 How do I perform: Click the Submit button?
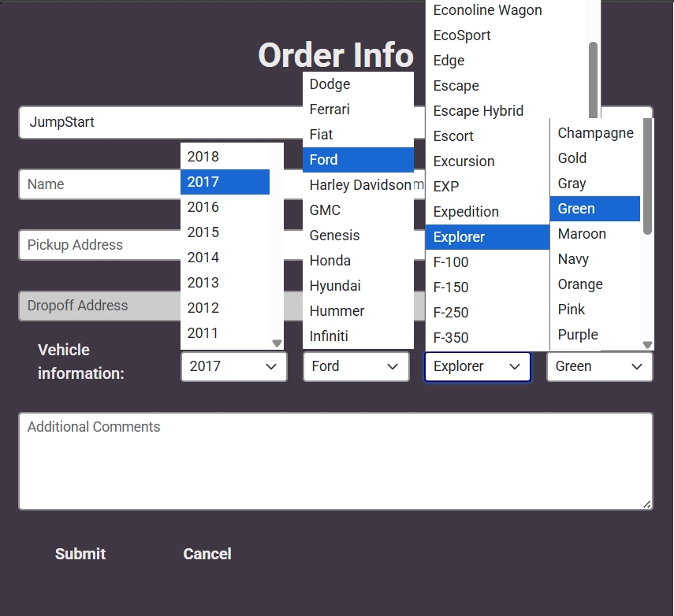pos(80,554)
